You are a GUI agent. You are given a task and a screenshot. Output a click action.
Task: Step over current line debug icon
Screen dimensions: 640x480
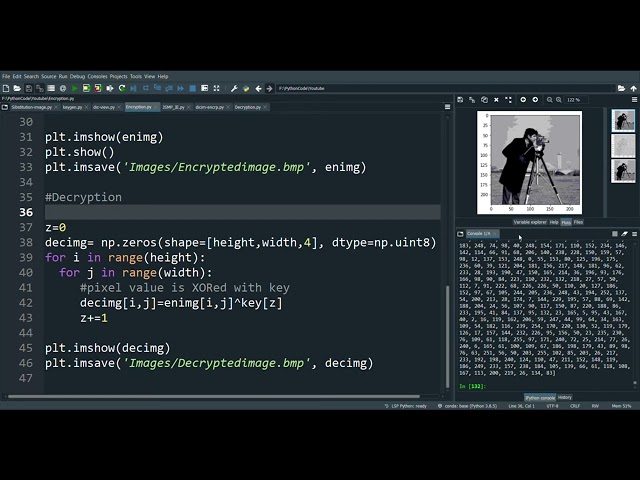click(x=146, y=88)
